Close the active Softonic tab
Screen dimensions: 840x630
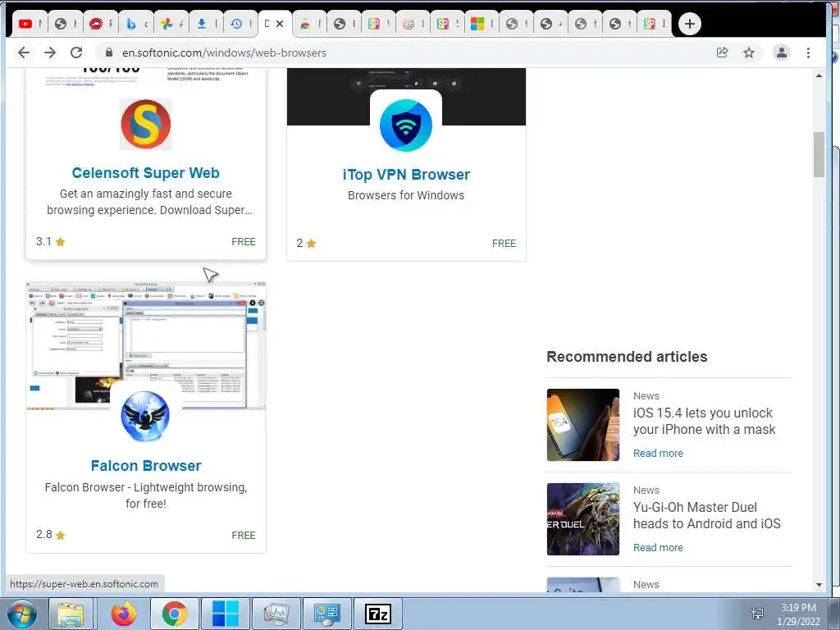tap(280, 24)
